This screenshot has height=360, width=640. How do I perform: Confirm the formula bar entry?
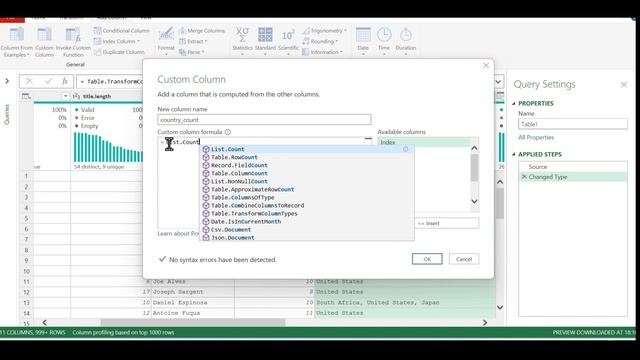pos(48,81)
